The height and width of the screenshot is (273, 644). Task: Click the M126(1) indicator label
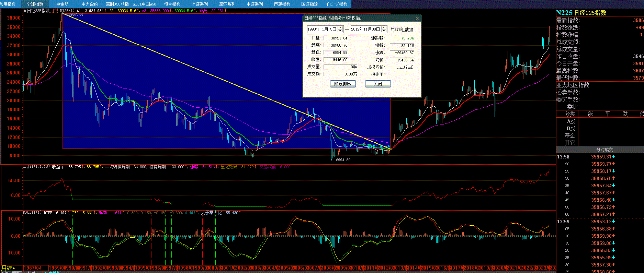click(67, 11)
